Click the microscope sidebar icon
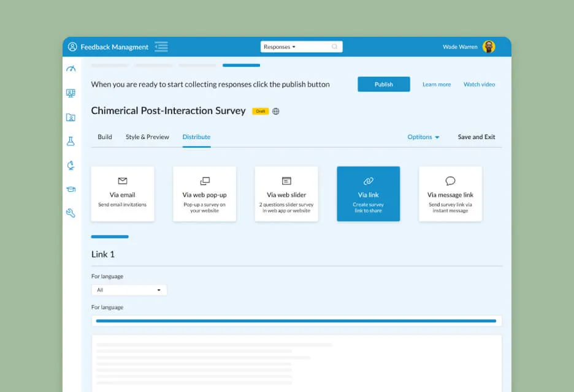This screenshot has height=392, width=574. pos(71,165)
